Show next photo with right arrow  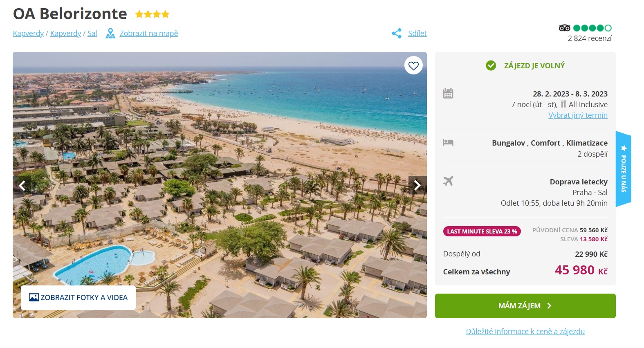coord(417,186)
